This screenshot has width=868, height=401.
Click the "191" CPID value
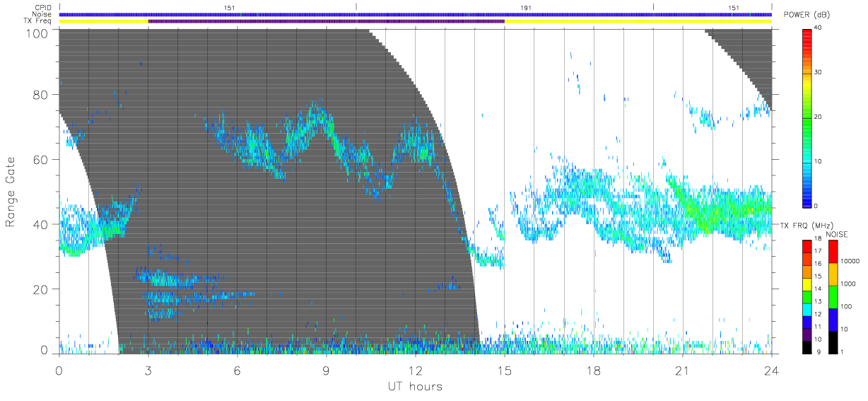pos(525,8)
